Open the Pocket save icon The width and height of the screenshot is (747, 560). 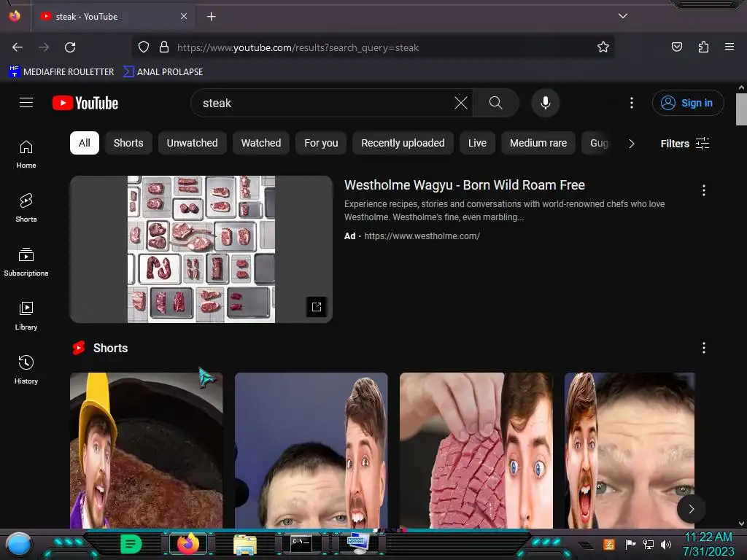(x=676, y=47)
